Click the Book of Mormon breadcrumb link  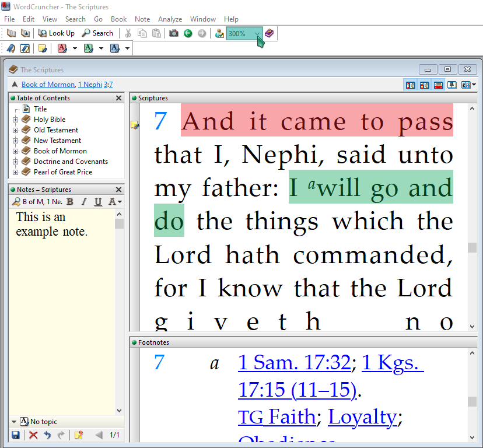click(48, 85)
